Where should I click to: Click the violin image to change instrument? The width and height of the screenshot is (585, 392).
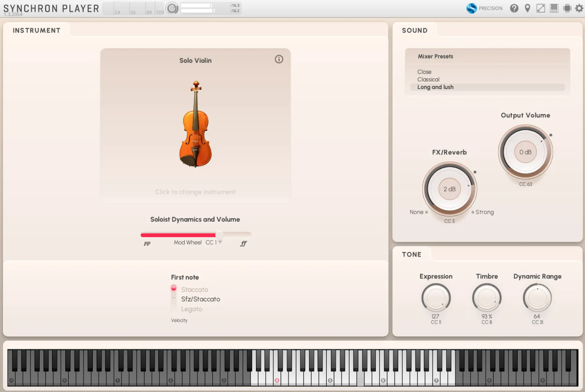195,124
